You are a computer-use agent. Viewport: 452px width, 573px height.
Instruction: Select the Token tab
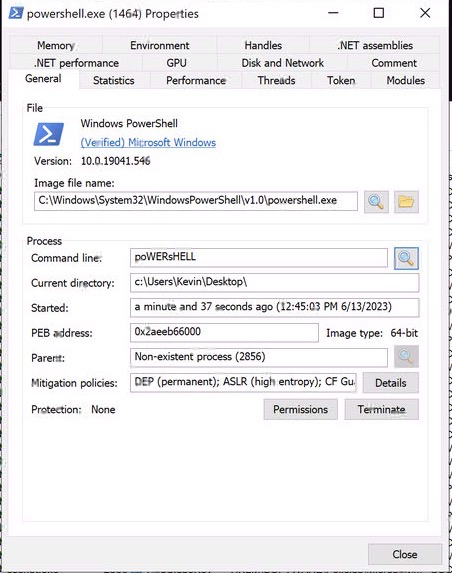[x=341, y=80]
